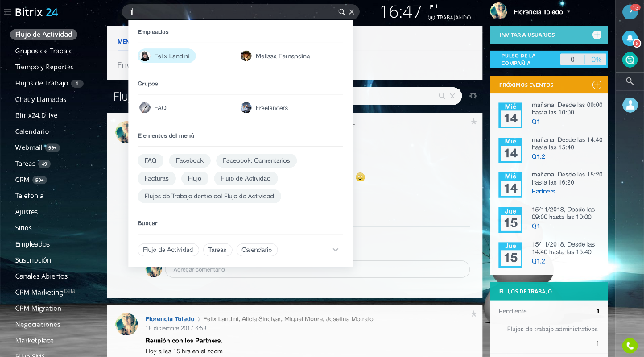644x357 pixels.
Task: Open Grupos de Trabajo in sidebar
Action: pyautogui.click(x=44, y=51)
